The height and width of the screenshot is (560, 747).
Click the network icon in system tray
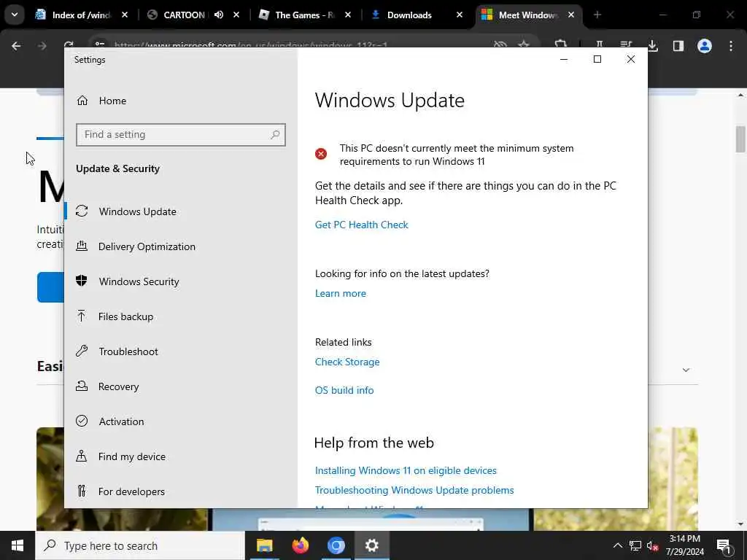tap(635, 545)
